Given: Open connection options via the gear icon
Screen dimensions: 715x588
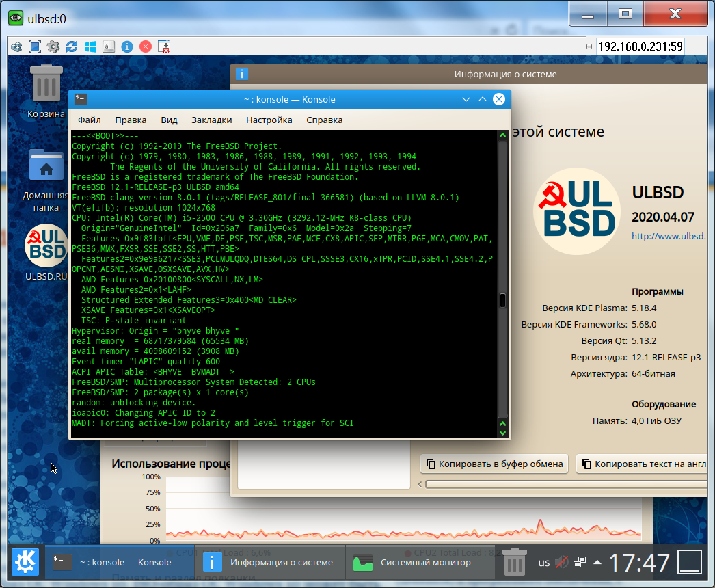Looking at the screenshot, I should click(x=53, y=46).
